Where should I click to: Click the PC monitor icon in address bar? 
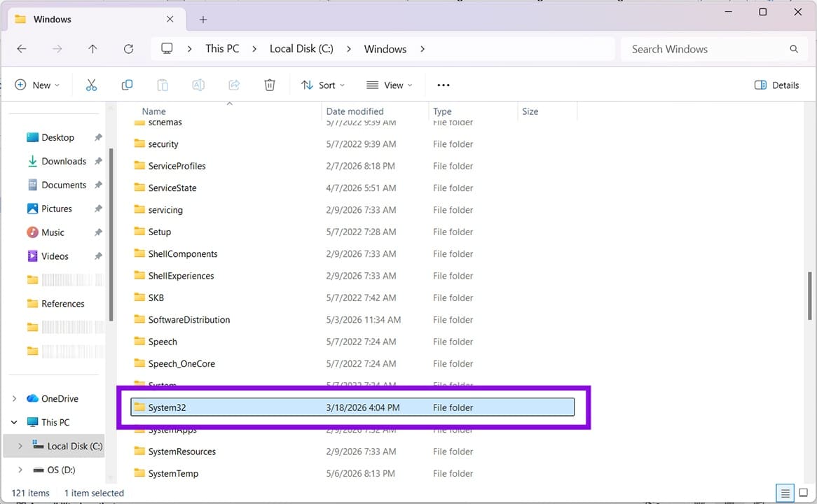click(x=167, y=48)
